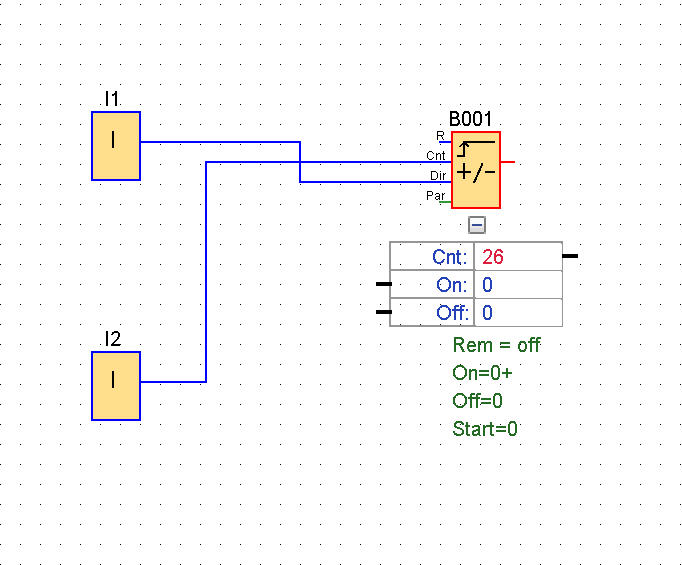The image size is (682, 565).
Task: Click the R input pin of B001
Action: coord(445,142)
